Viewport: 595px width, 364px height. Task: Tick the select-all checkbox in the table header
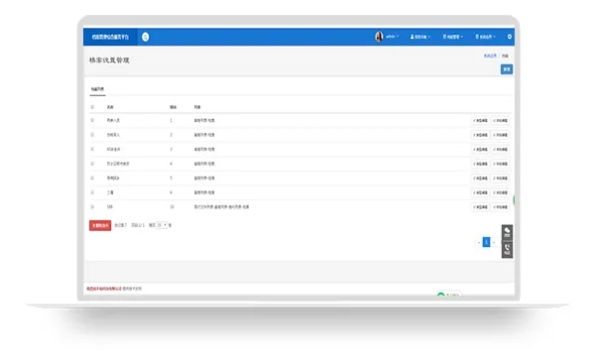92,107
